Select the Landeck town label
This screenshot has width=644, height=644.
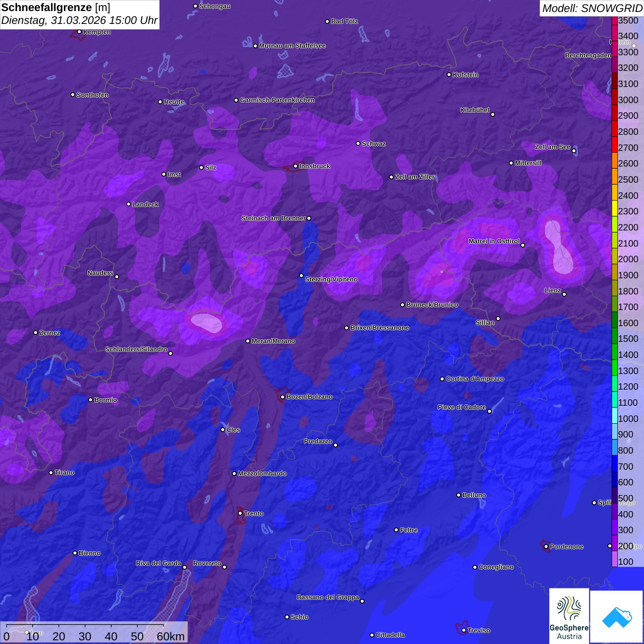[x=145, y=205]
